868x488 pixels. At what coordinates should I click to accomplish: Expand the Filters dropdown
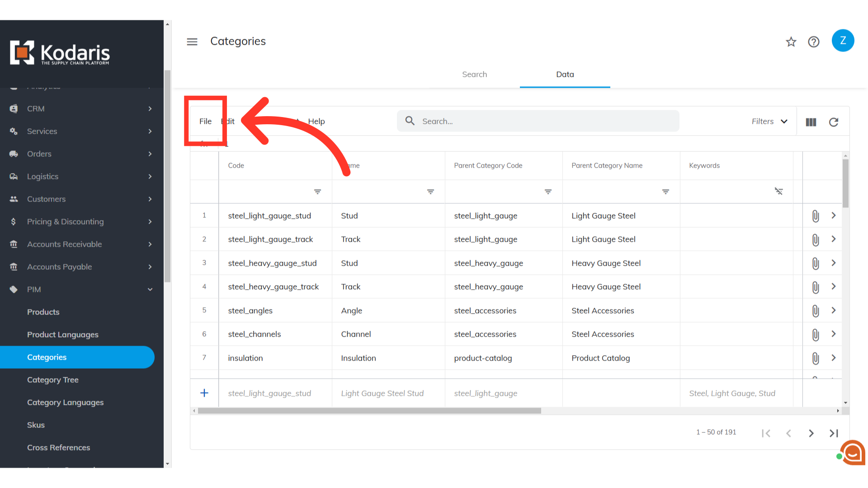(769, 122)
